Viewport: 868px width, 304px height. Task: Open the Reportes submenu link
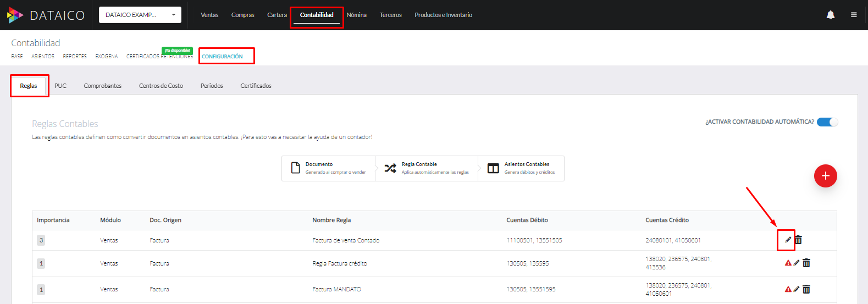coord(75,57)
